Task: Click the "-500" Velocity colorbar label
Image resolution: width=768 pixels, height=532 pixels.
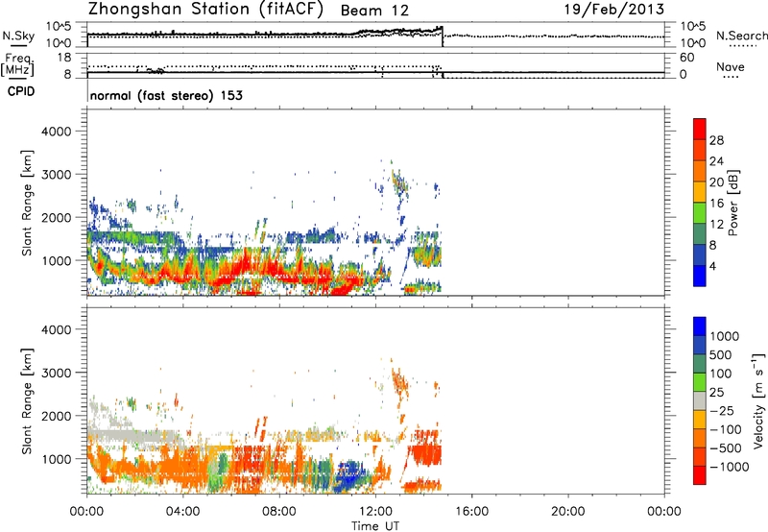Action: [x=725, y=447]
